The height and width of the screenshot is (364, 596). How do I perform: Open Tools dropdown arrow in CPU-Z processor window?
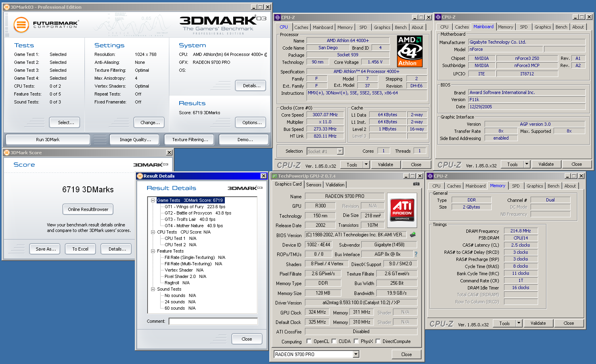point(366,165)
